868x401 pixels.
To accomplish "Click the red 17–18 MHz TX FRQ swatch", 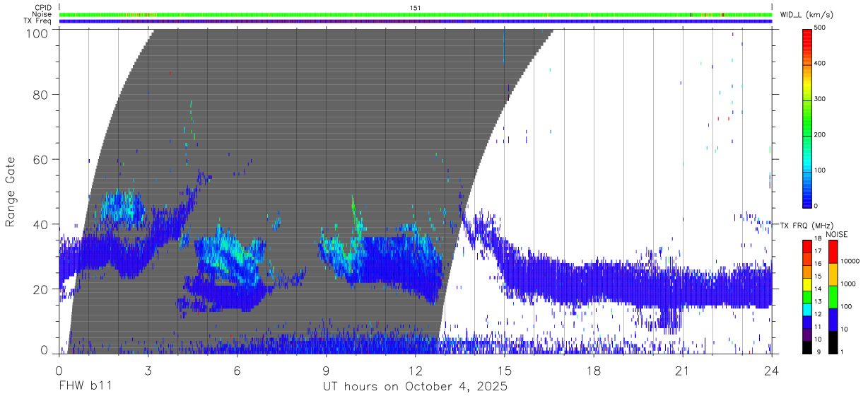I will (x=807, y=247).
